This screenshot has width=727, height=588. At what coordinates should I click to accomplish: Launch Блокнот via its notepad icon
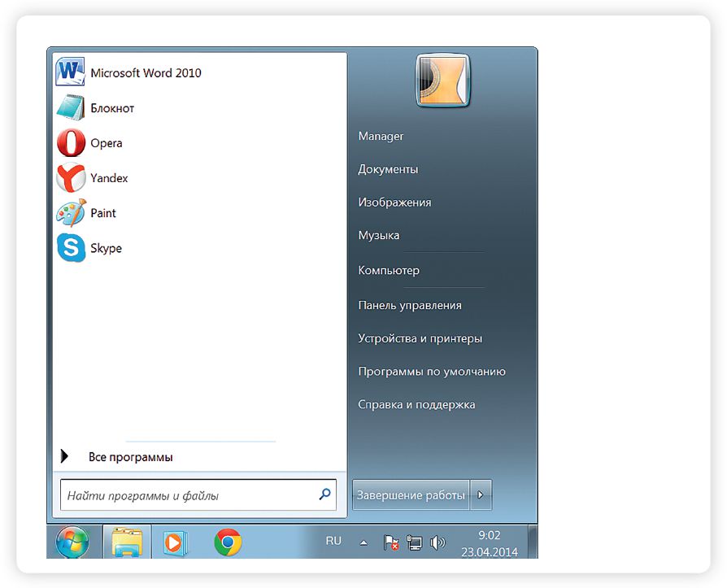(x=71, y=107)
